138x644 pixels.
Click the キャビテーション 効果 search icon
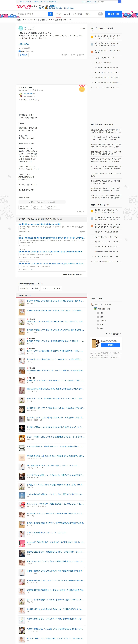pyautogui.click(x=21, y=288)
